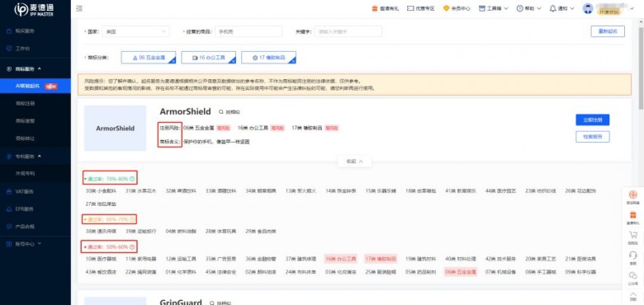The width and height of the screenshot is (644, 305).
Task: Click the 经营的商品 product input field
Action: click(x=249, y=31)
